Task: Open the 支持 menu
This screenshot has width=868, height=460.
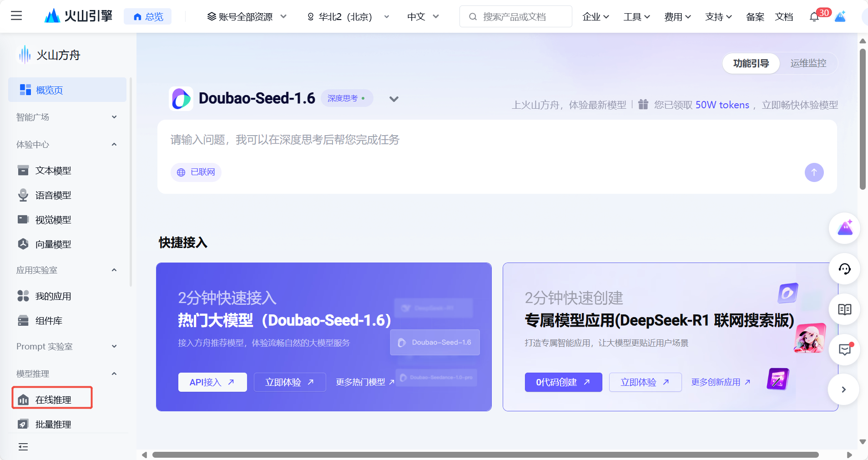Action: (718, 17)
